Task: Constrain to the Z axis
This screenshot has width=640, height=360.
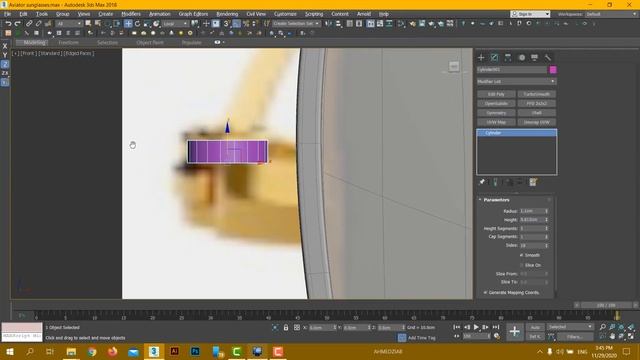Action: [5, 64]
